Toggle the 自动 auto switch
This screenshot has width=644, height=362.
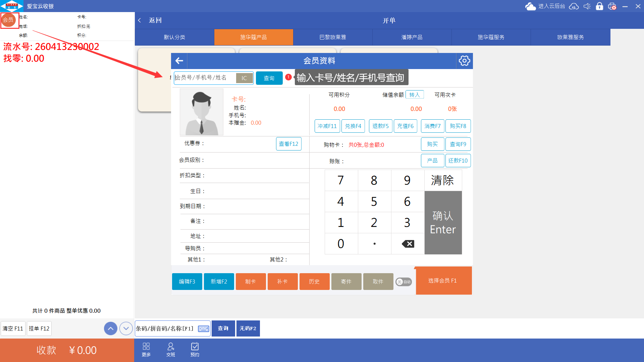pyautogui.click(x=404, y=282)
